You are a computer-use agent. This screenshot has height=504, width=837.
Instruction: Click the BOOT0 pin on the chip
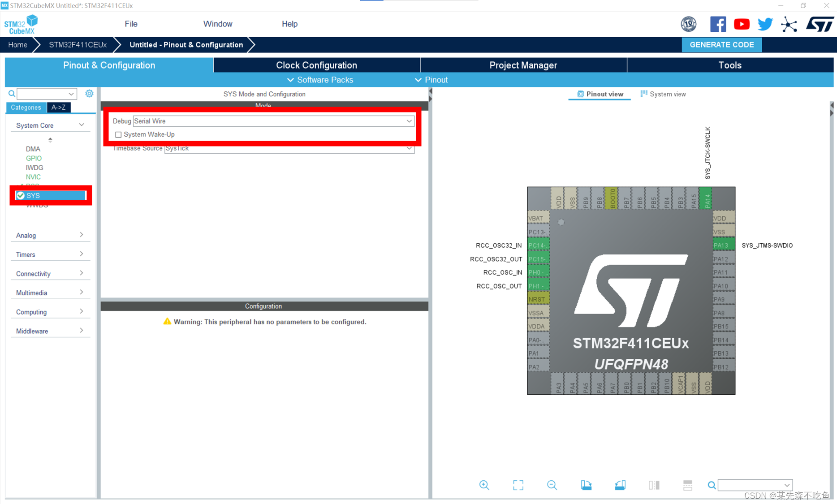[611, 198]
